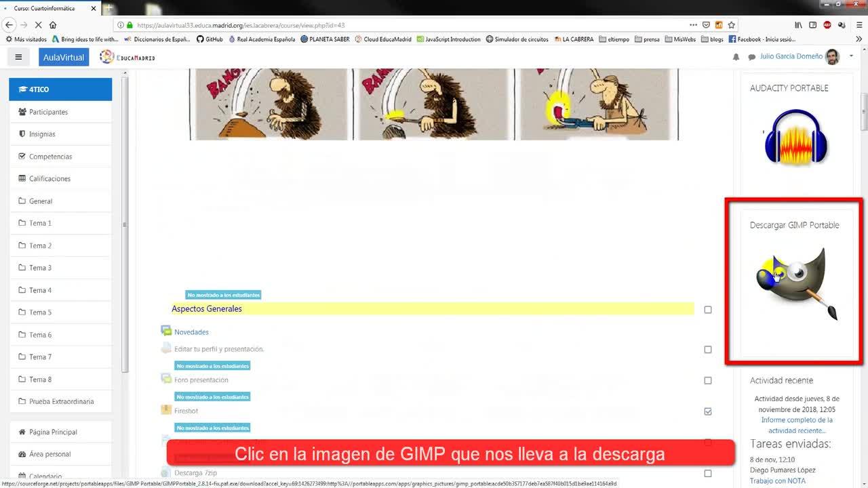This screenshot has width=868, height=488.
Task: Open the Firefox application menu button
Action: (x=858, y=25)
